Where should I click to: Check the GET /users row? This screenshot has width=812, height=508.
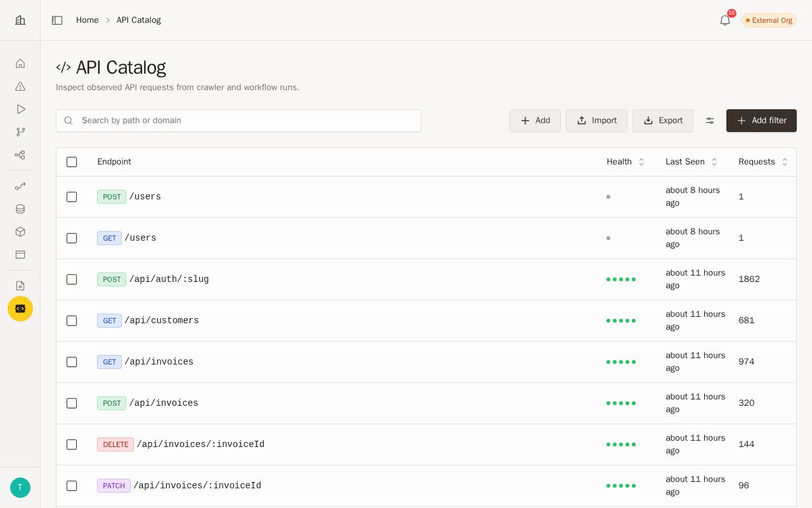(x=72, y=238)
